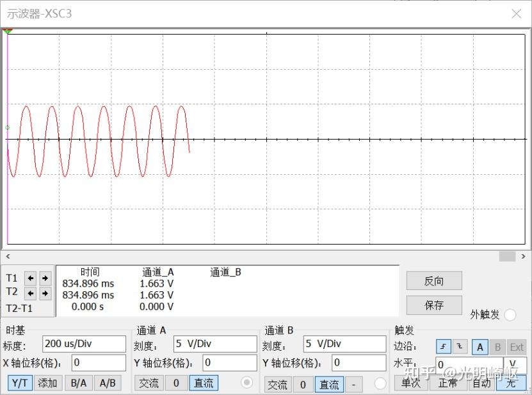Click T1 channel A value 1.663 V
The image size is (532, 395).
(156, 284)
